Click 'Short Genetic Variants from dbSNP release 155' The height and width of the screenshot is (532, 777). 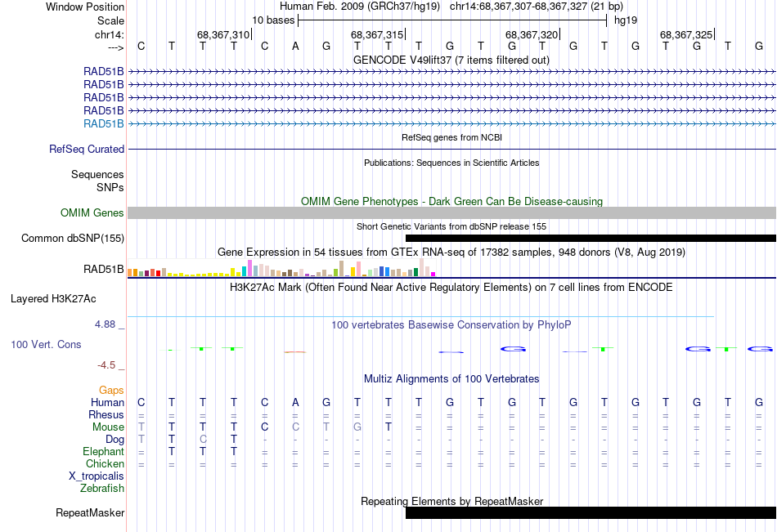click(x=451, y=226)
